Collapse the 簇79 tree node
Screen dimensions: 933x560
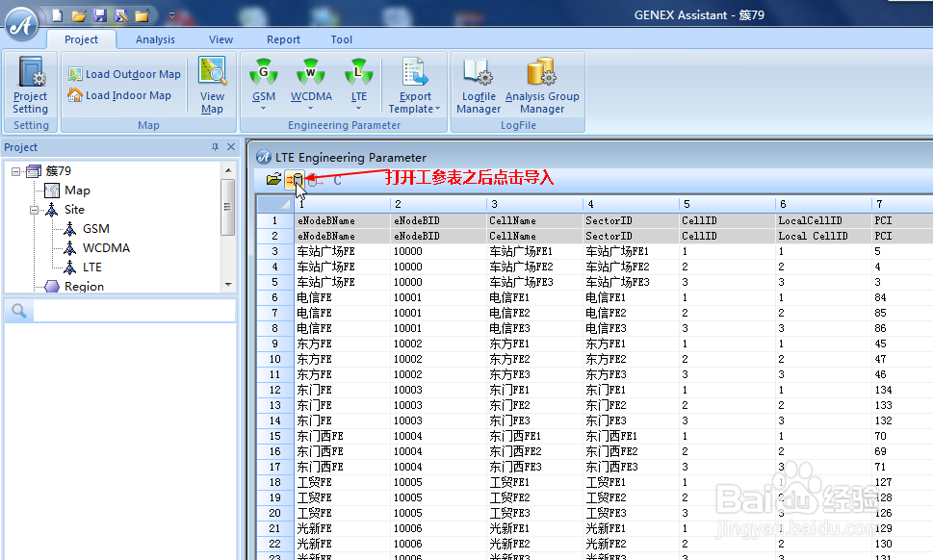click(x=16, y=172)
